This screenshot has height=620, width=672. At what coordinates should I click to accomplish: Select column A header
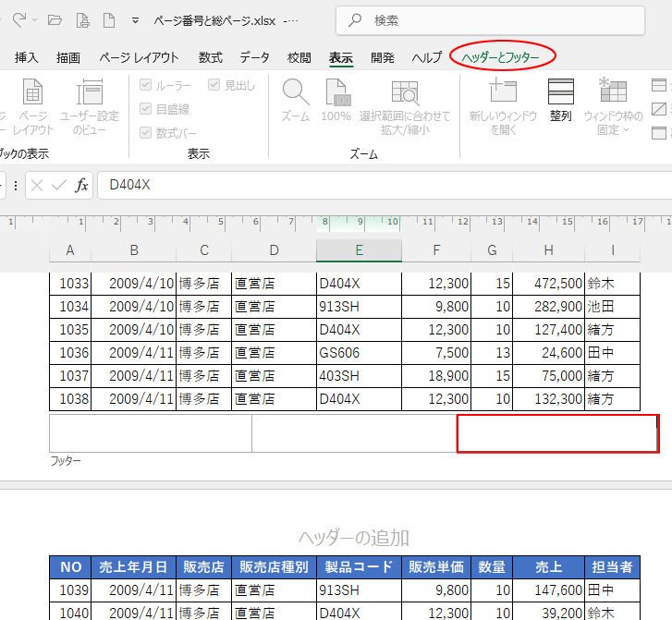(x=70, y=250)
